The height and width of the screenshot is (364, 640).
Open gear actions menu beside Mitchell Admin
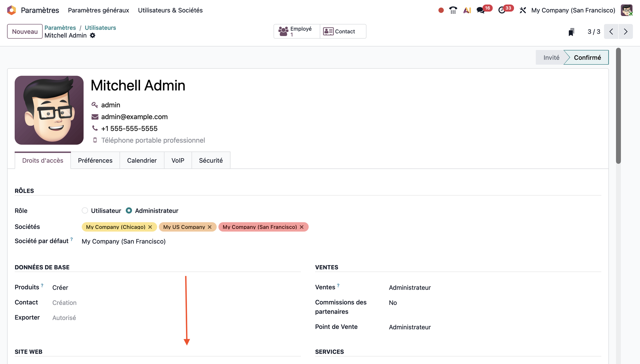coord(93,35)
